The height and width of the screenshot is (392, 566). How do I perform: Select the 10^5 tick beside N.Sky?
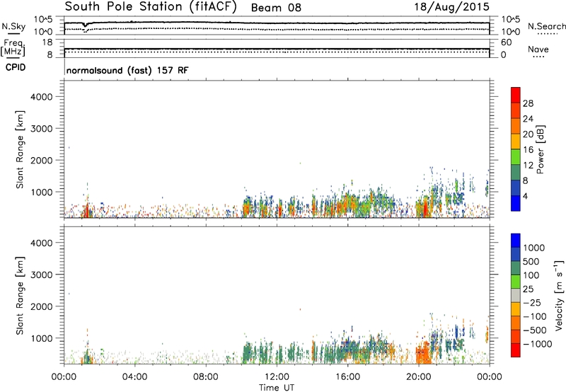pos(43,20)
